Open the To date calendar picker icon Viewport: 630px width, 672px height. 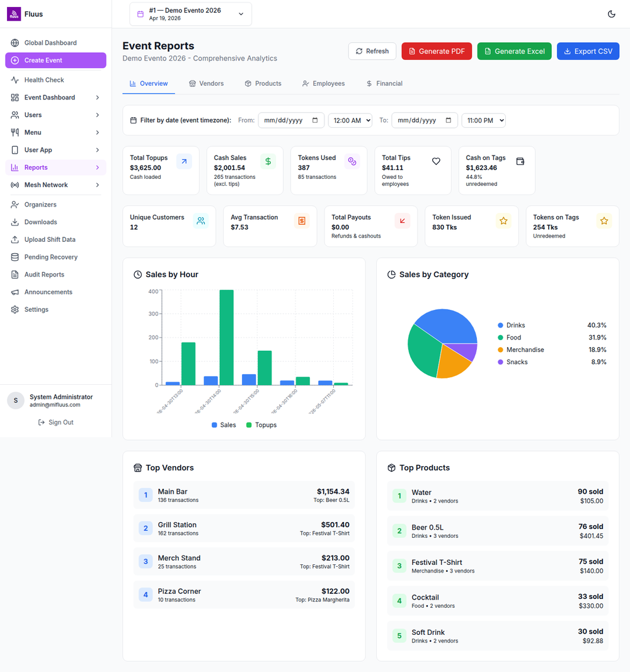(449, 120)
